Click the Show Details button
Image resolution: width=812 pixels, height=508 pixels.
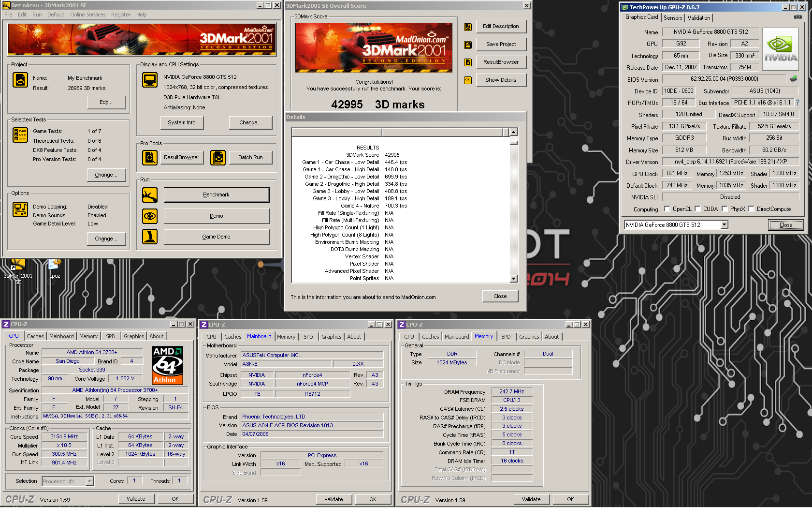coord(501,80)
